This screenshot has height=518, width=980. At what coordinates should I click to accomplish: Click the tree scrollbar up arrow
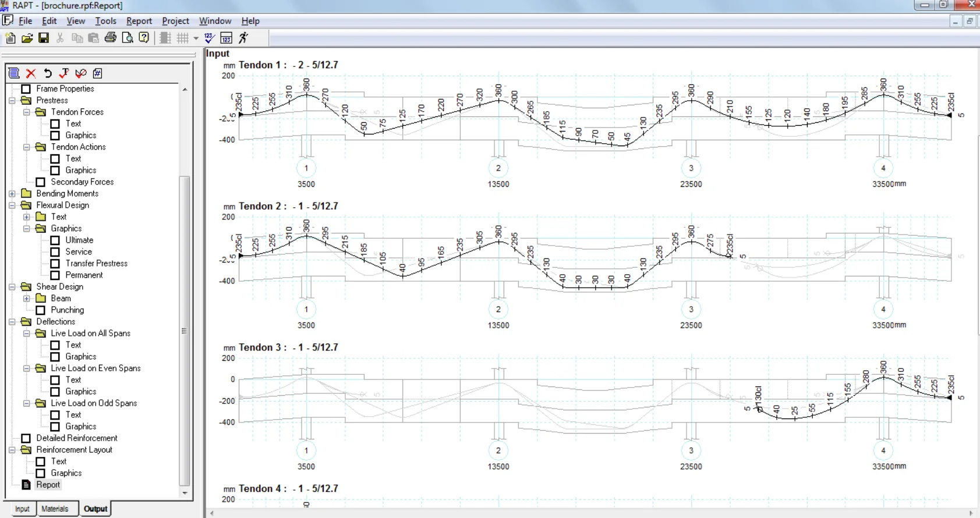pos(185,90)
